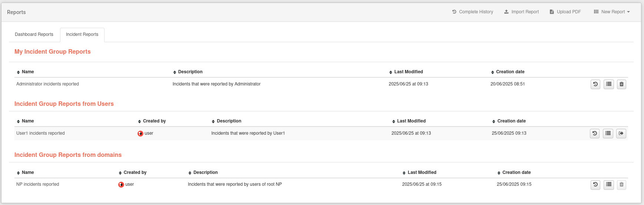Open history for User1 incidents reported
Viewport: 644px width, 205px height.
595,134
